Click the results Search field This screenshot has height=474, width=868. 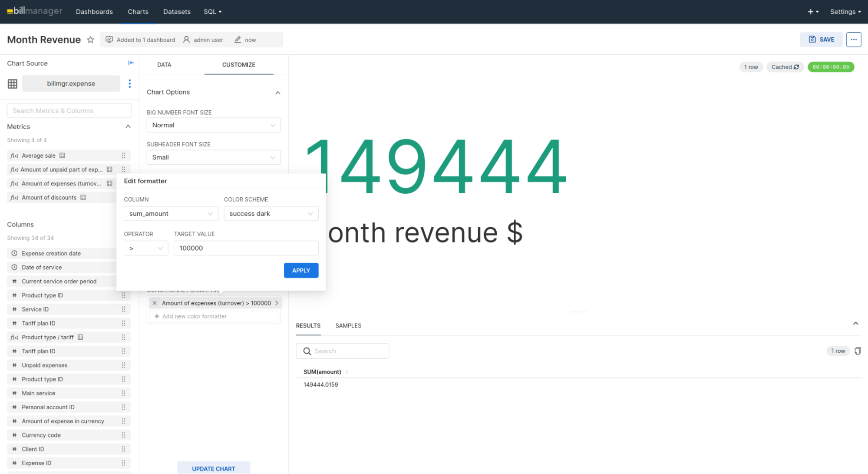(x=343, y=351)
